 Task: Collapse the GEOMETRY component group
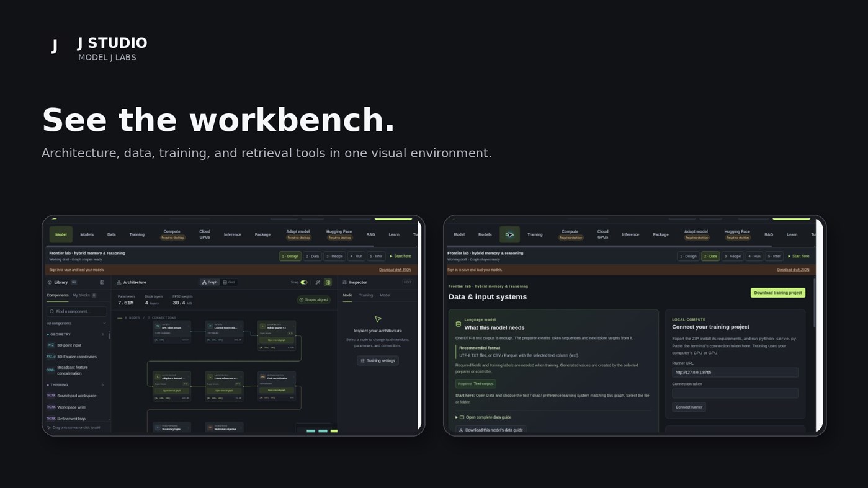(x=75, y=334)
